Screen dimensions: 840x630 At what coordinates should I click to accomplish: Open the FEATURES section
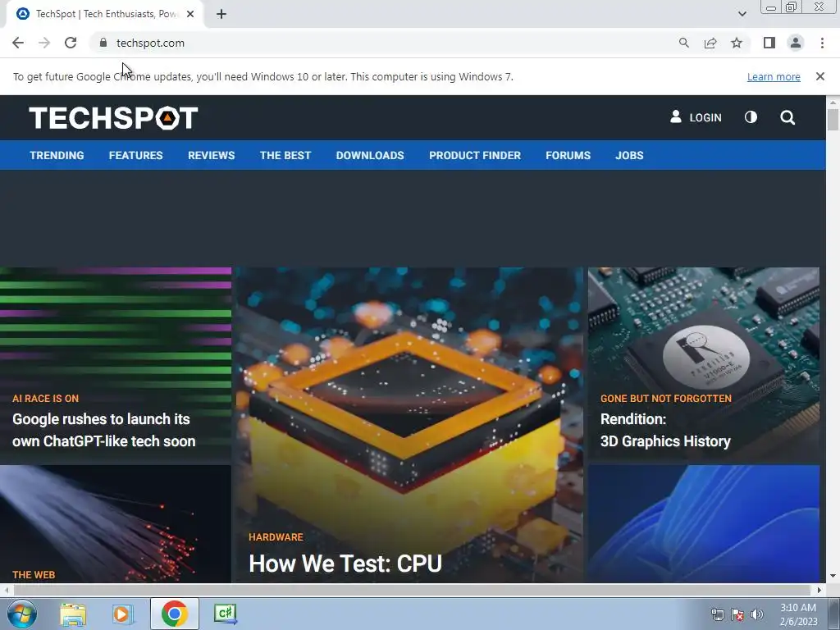[x=135, y=155]
